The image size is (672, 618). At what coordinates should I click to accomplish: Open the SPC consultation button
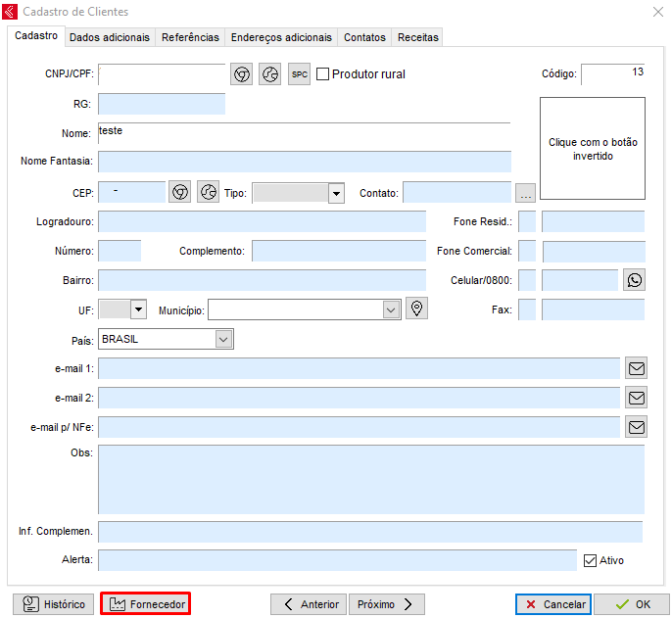[299, 74]
